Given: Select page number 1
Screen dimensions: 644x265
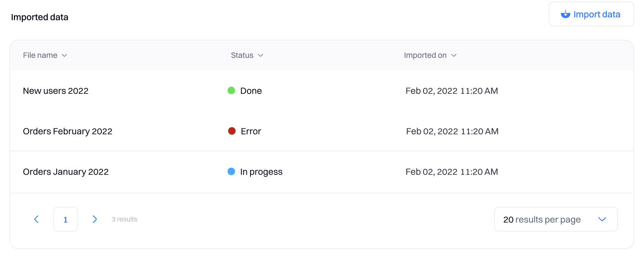Looking at the screenshot, I should [x=66, y=219].
